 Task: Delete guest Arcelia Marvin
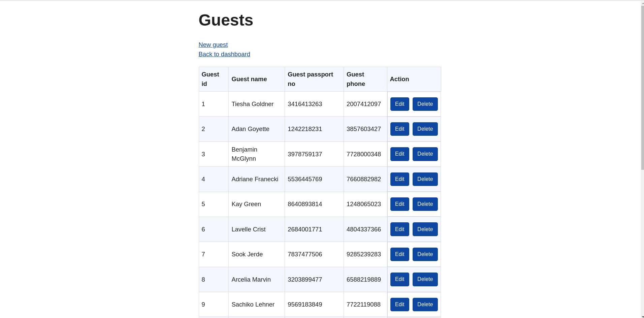(425, 279)
